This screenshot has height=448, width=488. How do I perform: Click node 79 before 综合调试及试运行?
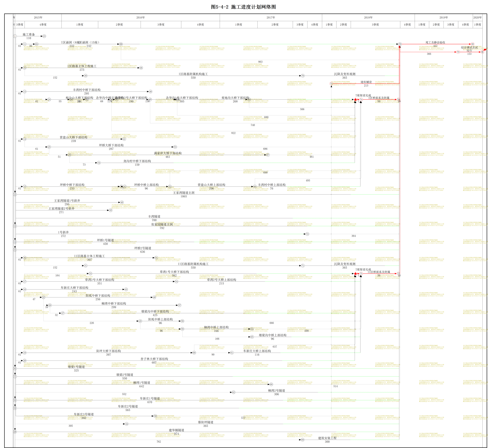(x=458, y=52)
